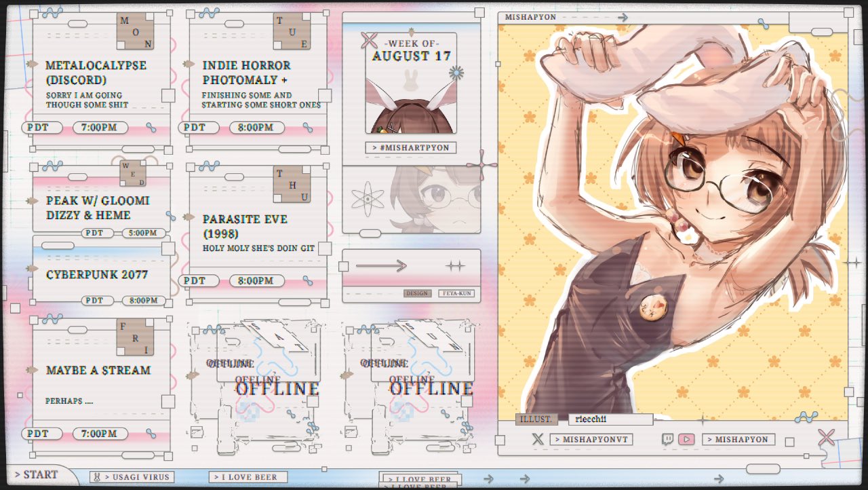Open the MISHAPYONVT handle link
868x490 pixels.
(591, 440)
